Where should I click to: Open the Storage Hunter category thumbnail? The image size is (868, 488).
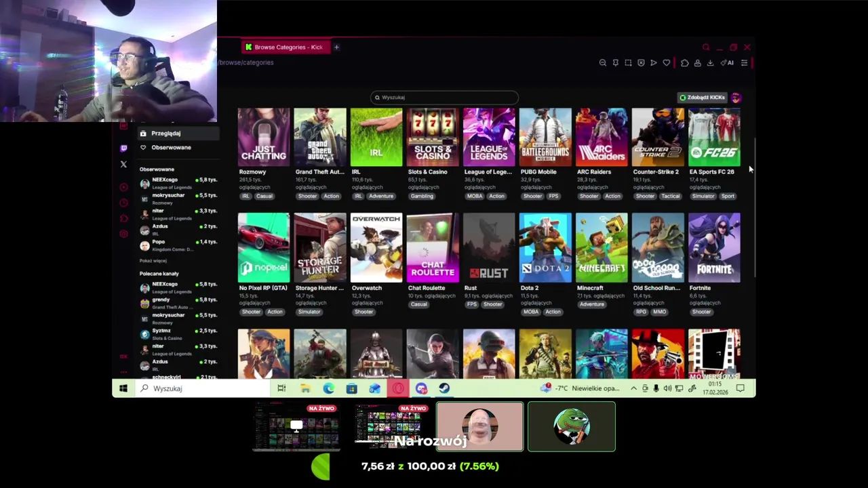point(320,247)
